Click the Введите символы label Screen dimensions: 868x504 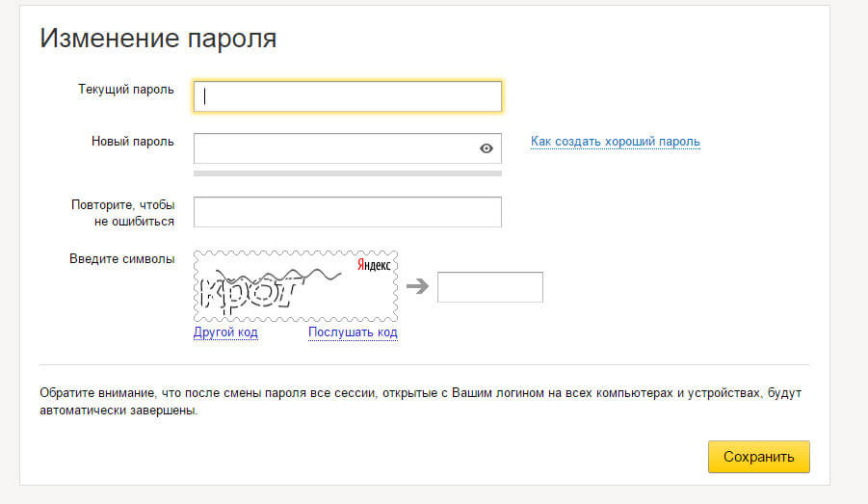121,258
